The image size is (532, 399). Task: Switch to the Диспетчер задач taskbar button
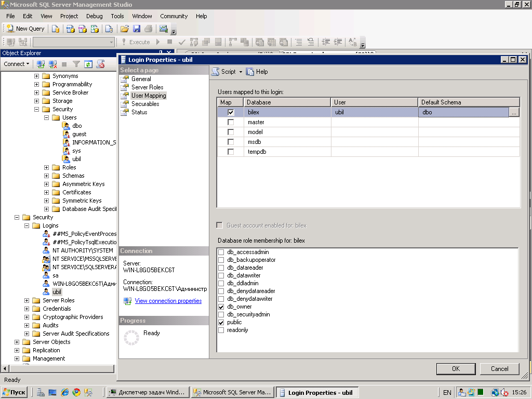(x=147, y=393)
